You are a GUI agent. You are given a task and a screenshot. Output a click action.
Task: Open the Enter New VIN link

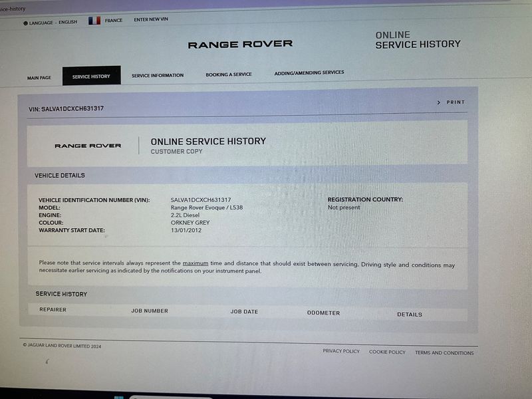pyautogui.click(x=151, y=19)
